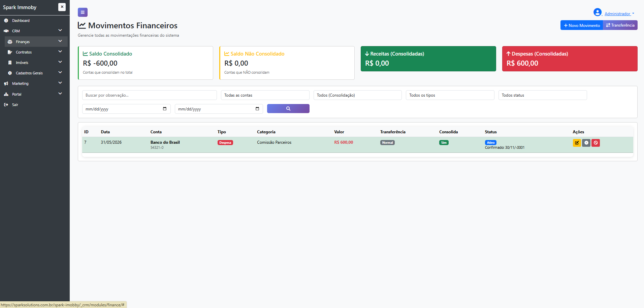This screenshot has height=308, width=644.
Task: Click the Buscar por observação search field
Action: pyautogui.click(x=150, y=95)
